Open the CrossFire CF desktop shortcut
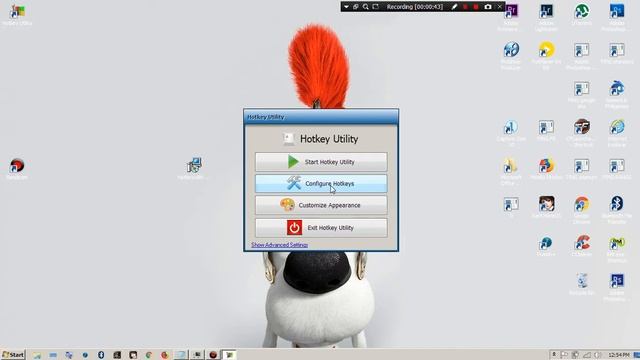The image size is (640, 360). pyautogui.click(x=582, y=132)
